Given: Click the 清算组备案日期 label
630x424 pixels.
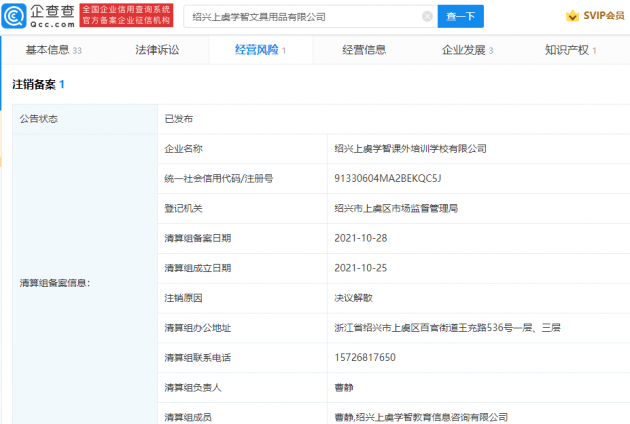Looking at the screenshot, I should pyautogui.click(x=198, y=238).
